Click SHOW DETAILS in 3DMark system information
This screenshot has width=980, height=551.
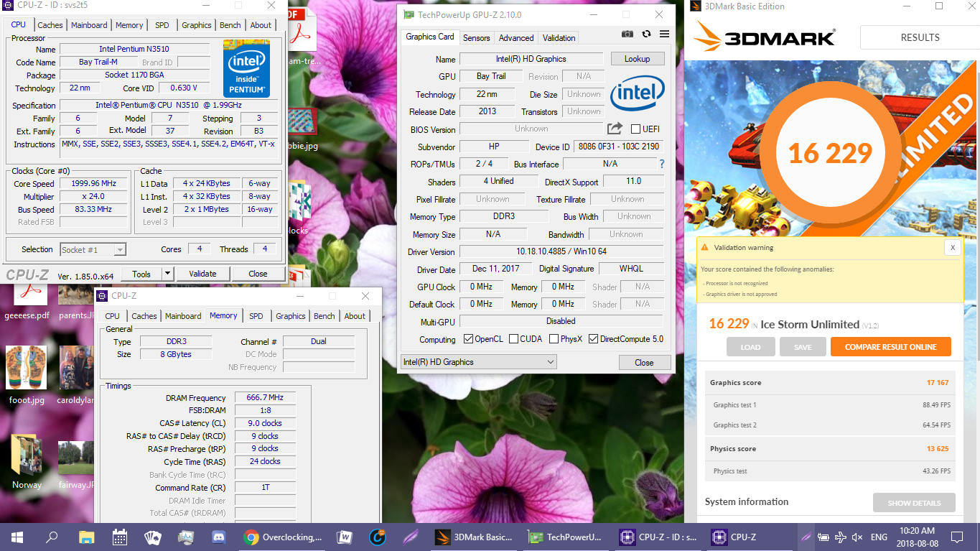click(914, 502)
